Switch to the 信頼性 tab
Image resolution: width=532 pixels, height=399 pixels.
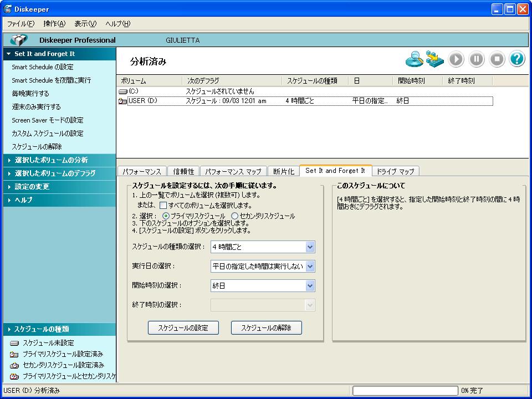click(183, 171)
